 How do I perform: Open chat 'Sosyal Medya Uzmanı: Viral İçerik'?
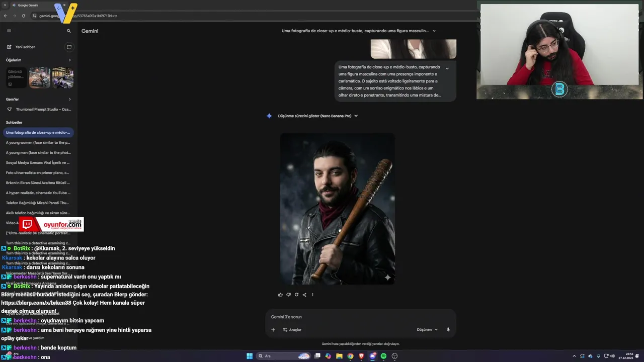(x=39, y=162)
